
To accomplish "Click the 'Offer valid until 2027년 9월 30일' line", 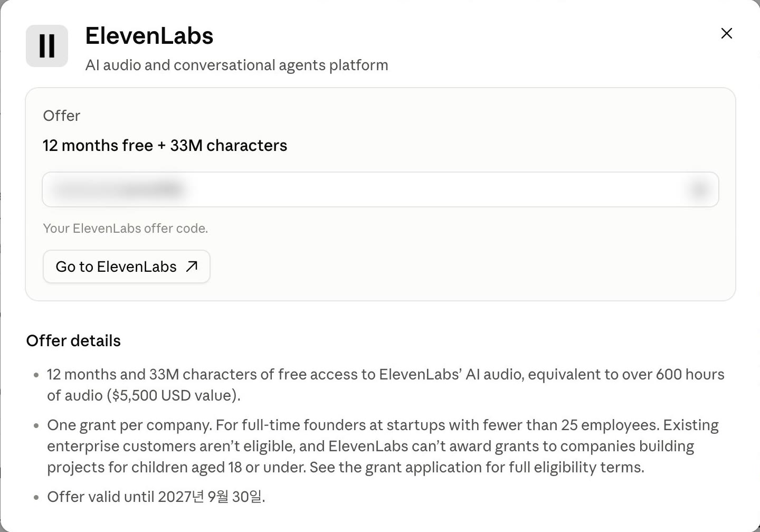I will 156,497.
